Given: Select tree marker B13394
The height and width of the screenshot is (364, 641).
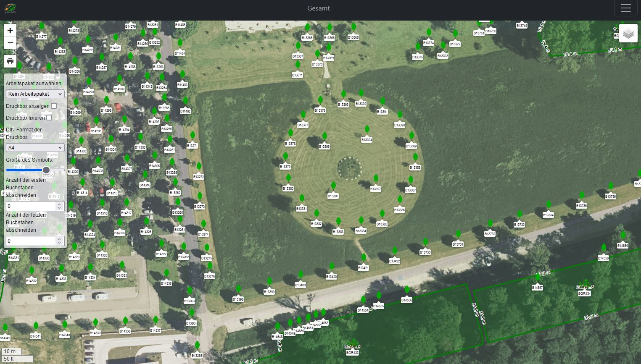Looking at the screenshot, I should 367,130.
